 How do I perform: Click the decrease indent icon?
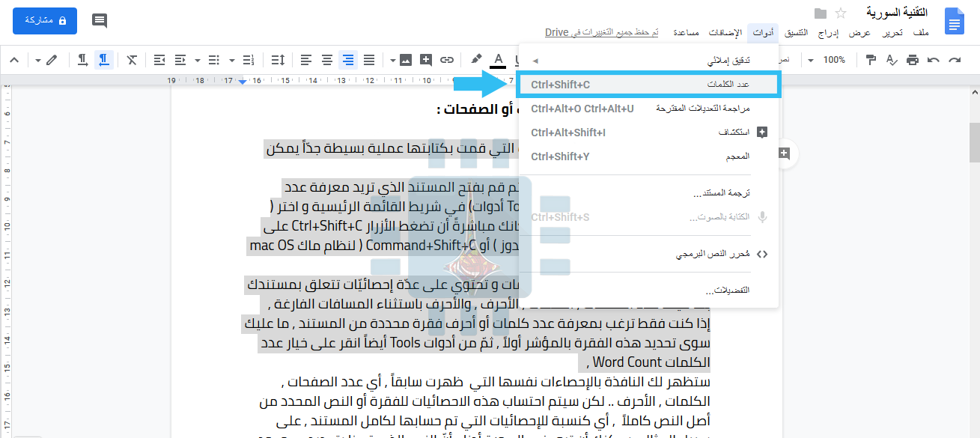tap(180, 60)
